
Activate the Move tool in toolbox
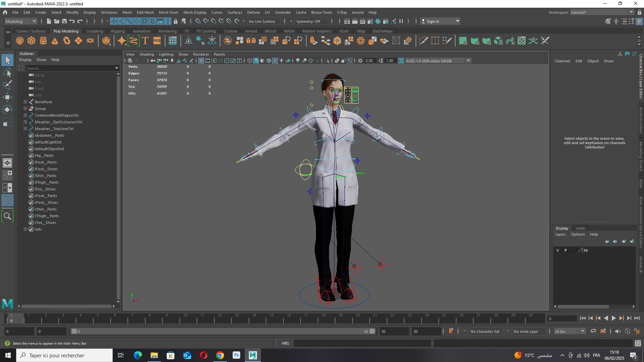point(7,98)
